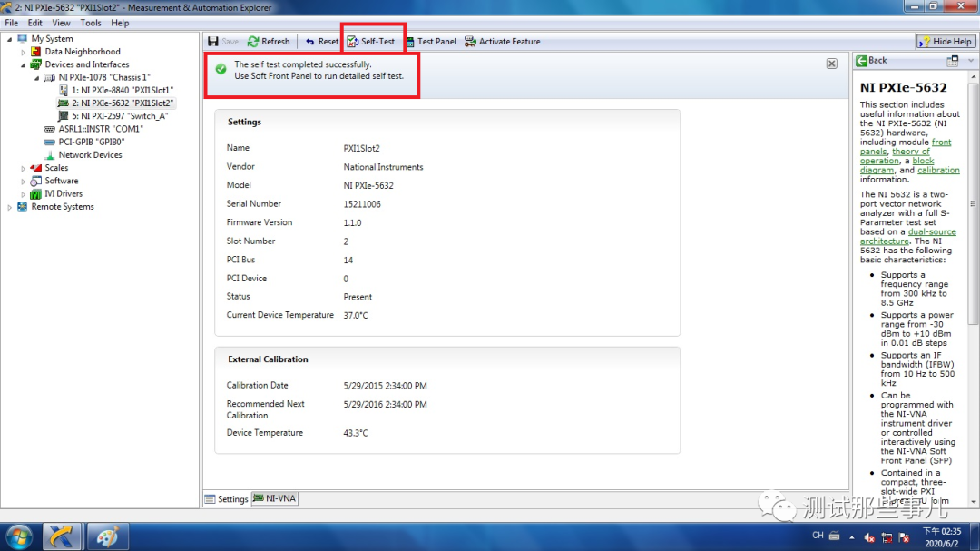Screen dimensions: 980x551
Task: Expand the Scales node
Action: (x=23, y=168)
